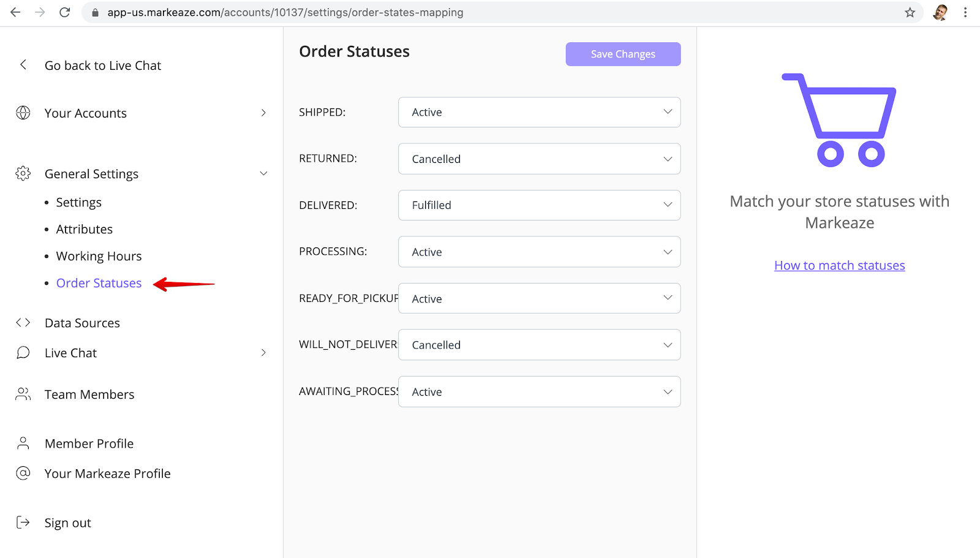This screenshot has width=980, height=558.
Task: Collapse the General Settings section chevron
Action: tap(263, 173)
